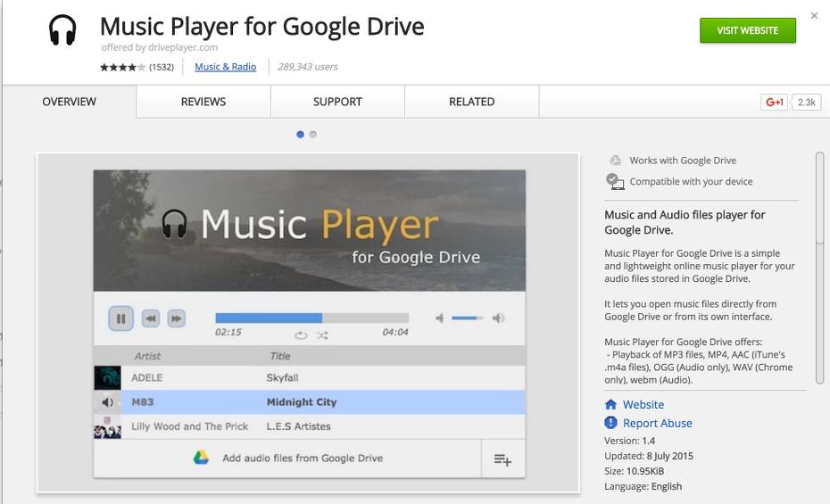The height and width of the screenshot is (504, 830).
Task: Click the 04:04 total time label
Action: [x=395, y=332]
